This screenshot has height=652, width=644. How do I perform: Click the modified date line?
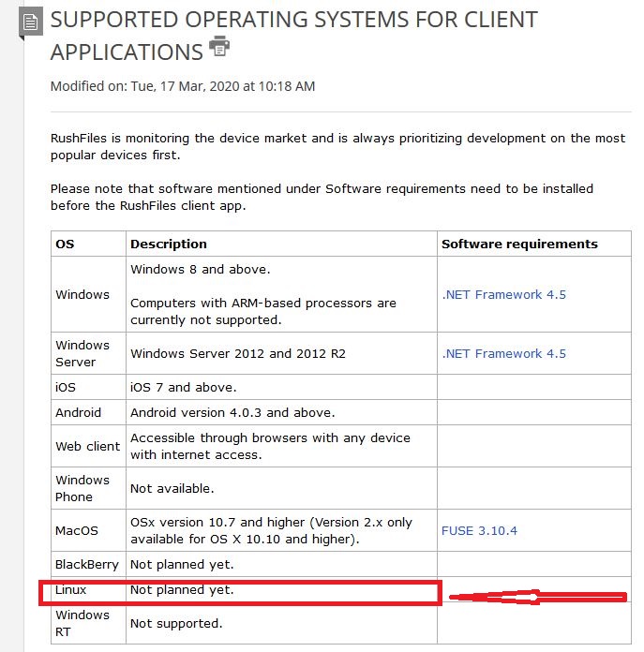click(x=183, y=86)
